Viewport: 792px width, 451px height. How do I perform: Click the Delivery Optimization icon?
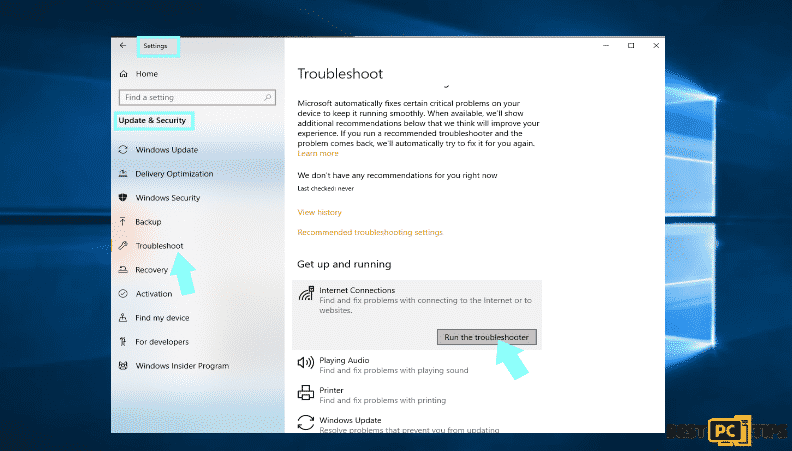pos(123,174)
